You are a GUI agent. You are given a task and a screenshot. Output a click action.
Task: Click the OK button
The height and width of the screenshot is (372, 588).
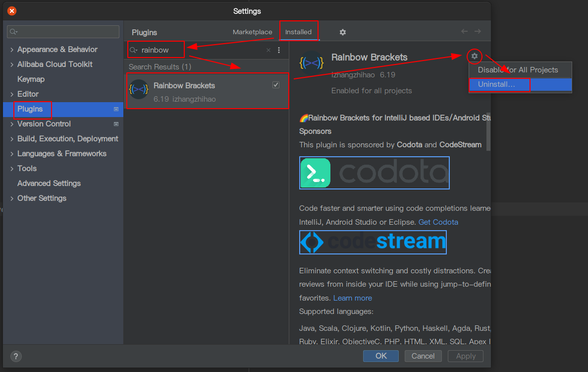pyautogui.click(x=380, y=356)
